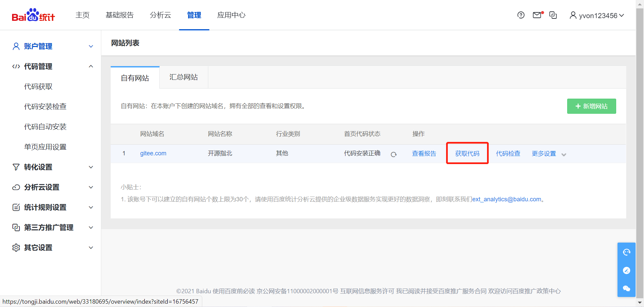Click the 新增网站 button
This screenshot has height=307, width=644.
592,106
